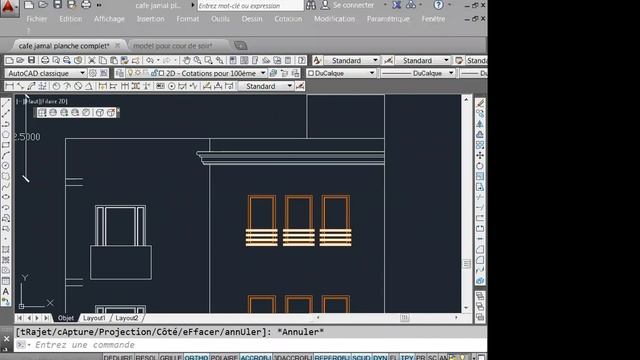Select the Move tool in modify toolbar
640x360 pixels.
(x=480, y=156)
